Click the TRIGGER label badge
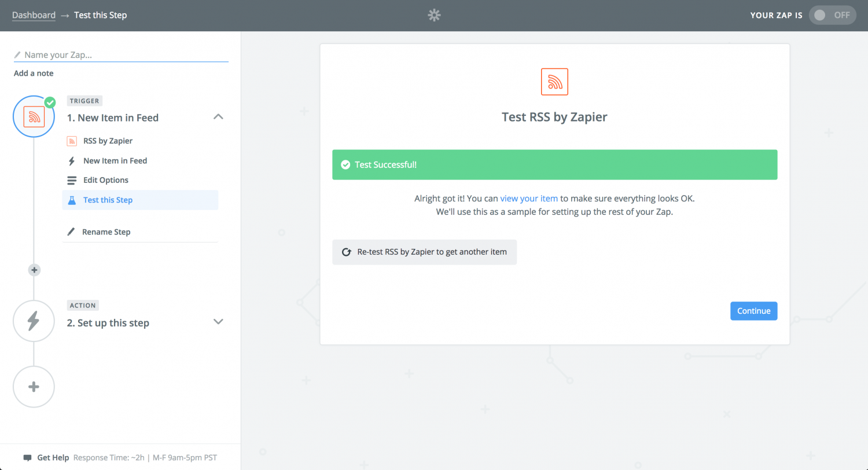Viewport: 868px width, 470px height. (84, 101)
